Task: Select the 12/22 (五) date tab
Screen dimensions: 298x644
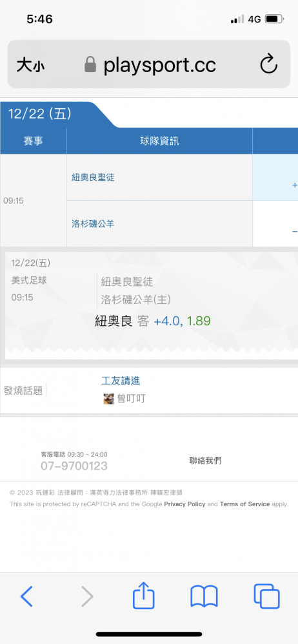Action: pyautogui.click(x=40, y=114)
